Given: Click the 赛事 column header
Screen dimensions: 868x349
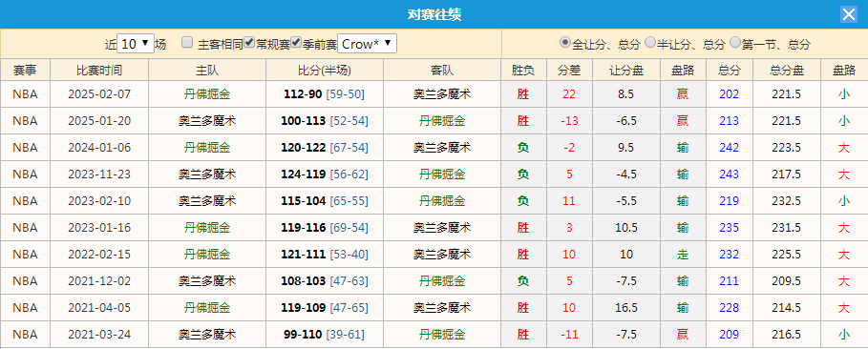Looking at the screenshot, I should tap(26, 71).
